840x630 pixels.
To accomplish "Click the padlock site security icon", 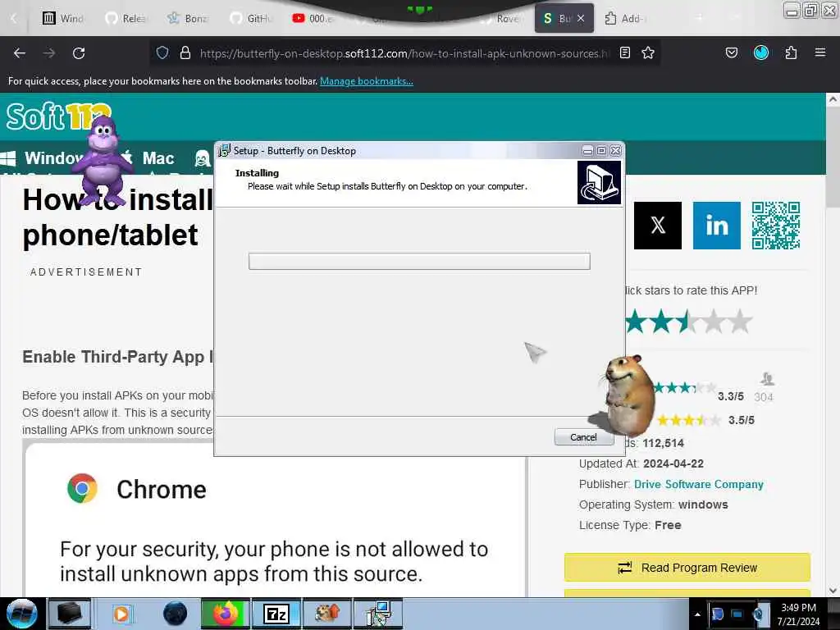I will [x=185, y=53].
